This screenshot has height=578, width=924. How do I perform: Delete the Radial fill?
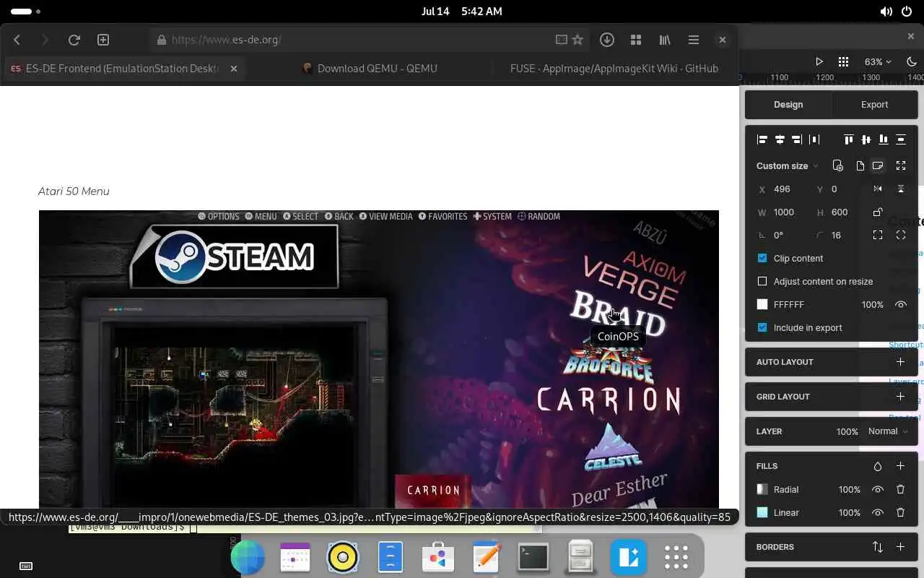[901, 489]
